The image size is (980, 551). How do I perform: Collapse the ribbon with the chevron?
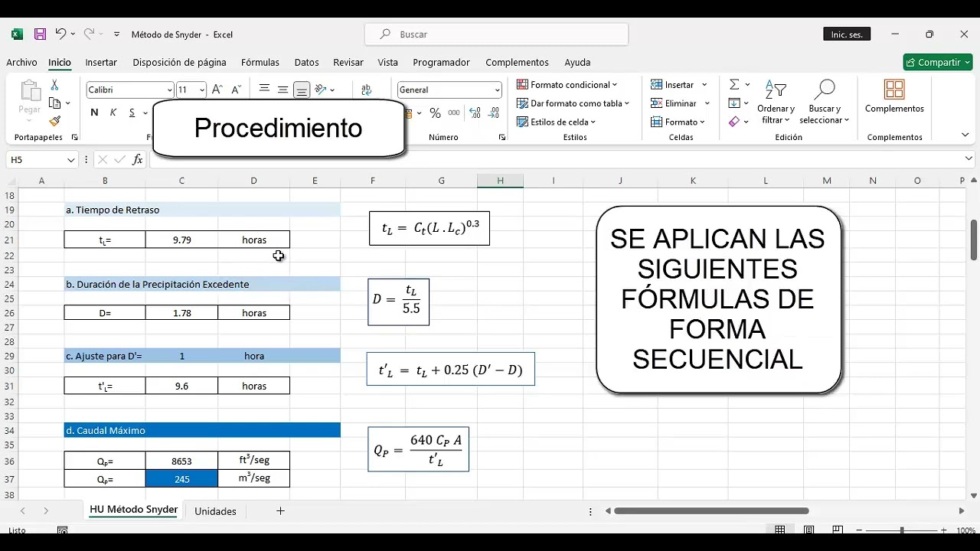pyautogui.click(x=965, y=135)
